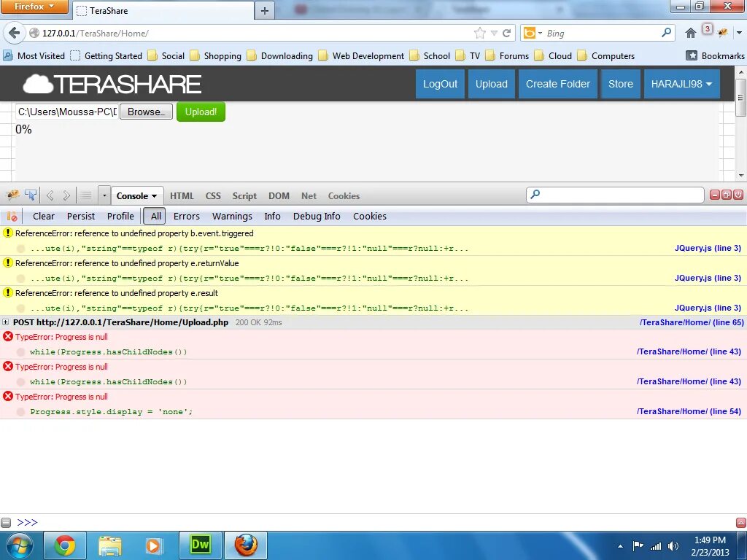Image resolution: width=747 pixels, height=560 pixels.
Task: Open the media player taskbar icon
Action: coord(153,545)
